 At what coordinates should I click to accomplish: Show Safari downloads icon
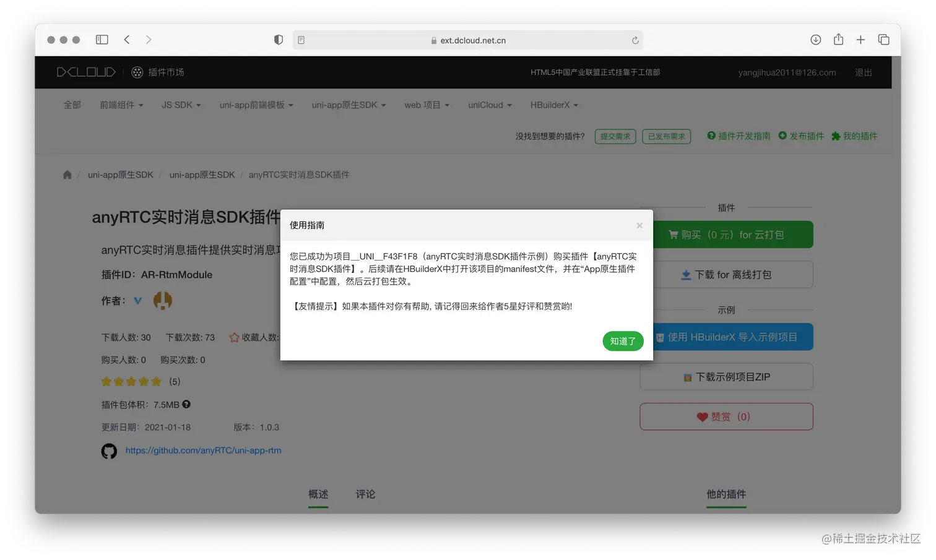click(x=816, y=40)
